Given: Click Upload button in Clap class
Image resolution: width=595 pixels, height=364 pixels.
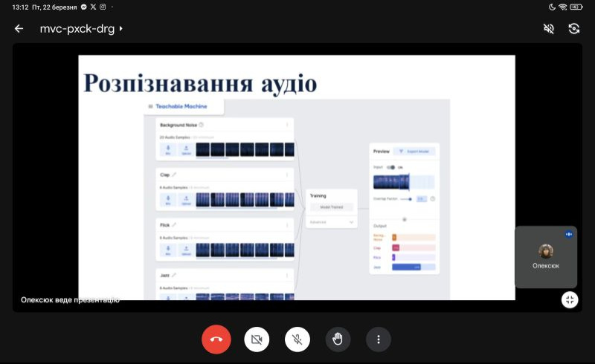Looking at the screenshot, I should (x=186, y=200).
